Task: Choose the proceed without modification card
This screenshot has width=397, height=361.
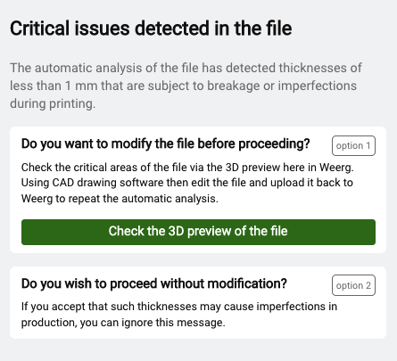Action: (x=198, y=302)
